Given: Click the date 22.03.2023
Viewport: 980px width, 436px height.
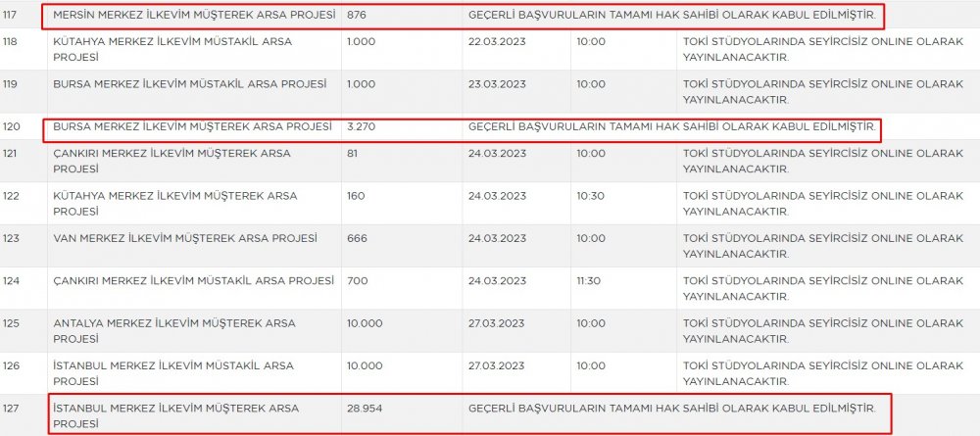Looking at the screenshot, I should click(x=497, y=42).
